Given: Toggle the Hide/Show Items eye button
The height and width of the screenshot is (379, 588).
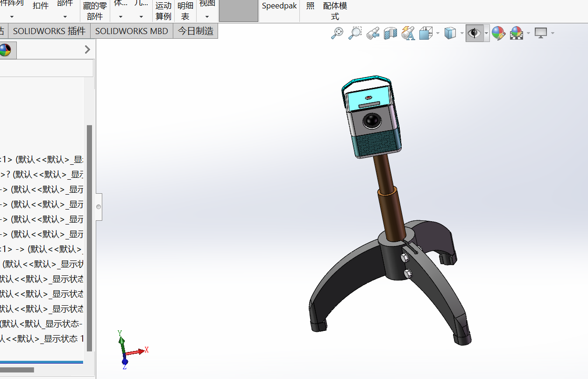Looking at the screenshot, I should click(475, 33).
